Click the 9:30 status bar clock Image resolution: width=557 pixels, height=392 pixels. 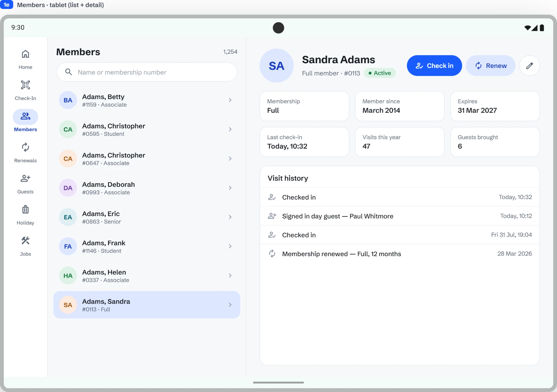[18, 28]
